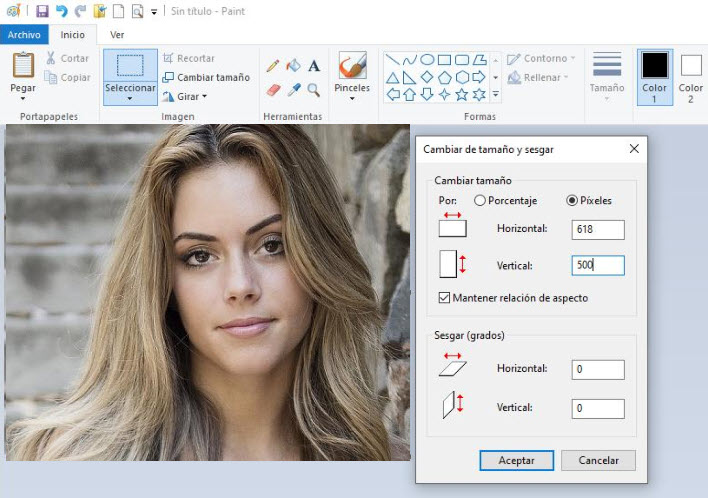Click the Pegar clipboard icon
708x498 pixels.
tap(23, 65)
